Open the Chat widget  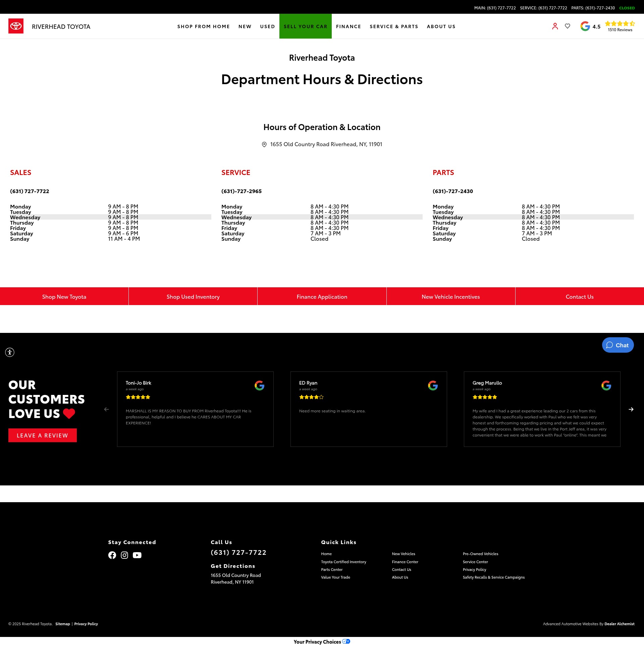coord(618,345)
